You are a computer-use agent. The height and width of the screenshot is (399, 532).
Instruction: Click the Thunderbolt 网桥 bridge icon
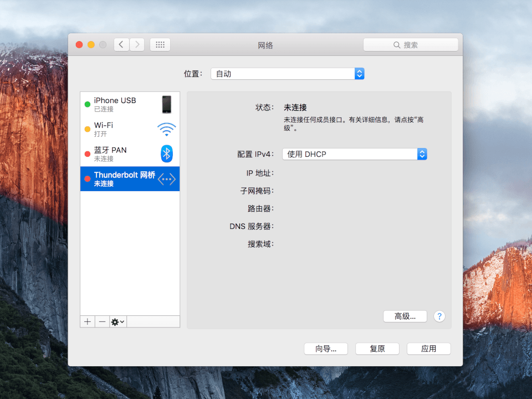(166, 178)
